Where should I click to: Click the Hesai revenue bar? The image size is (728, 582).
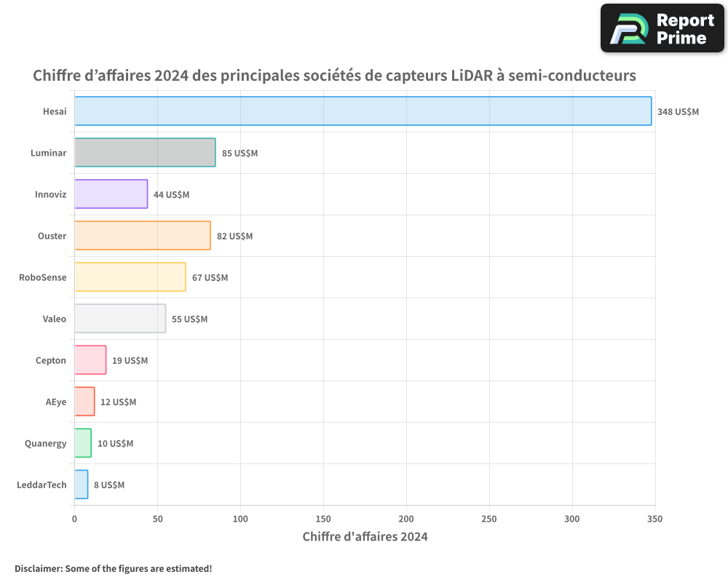coord(363,111)
